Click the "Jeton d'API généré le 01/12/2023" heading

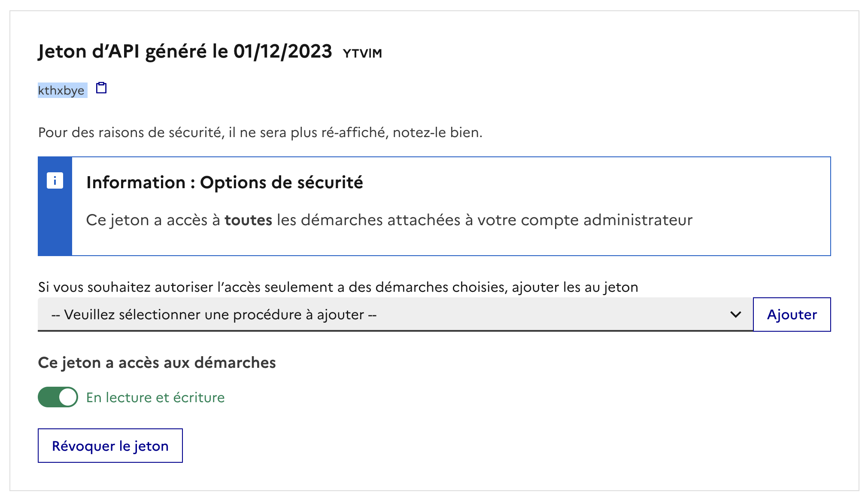[x=185, y=52]
